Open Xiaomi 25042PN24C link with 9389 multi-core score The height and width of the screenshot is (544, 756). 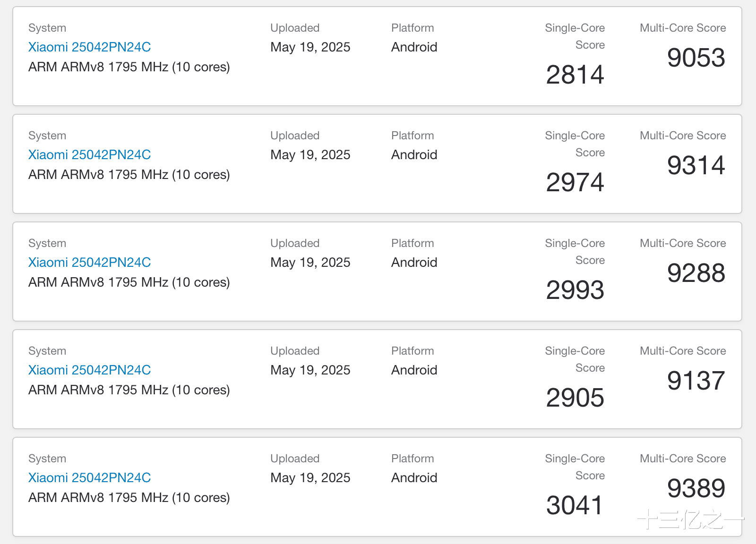[x=89, y=478]
